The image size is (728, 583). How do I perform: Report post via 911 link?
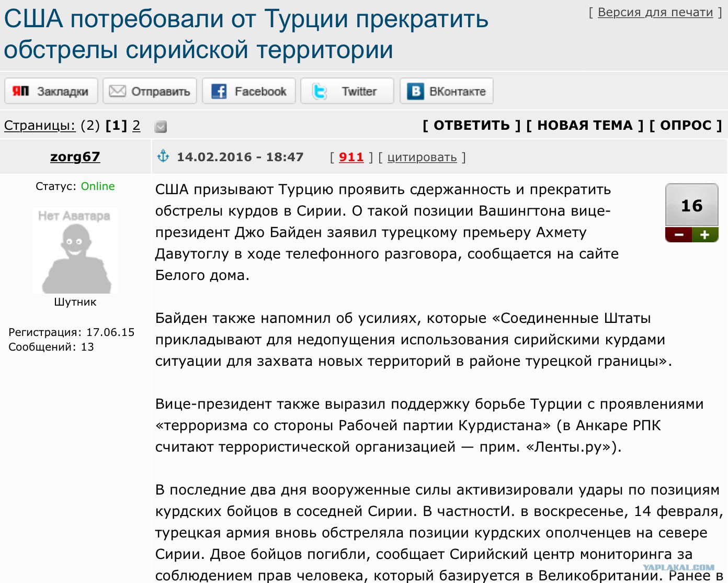[x=351, y=157]
